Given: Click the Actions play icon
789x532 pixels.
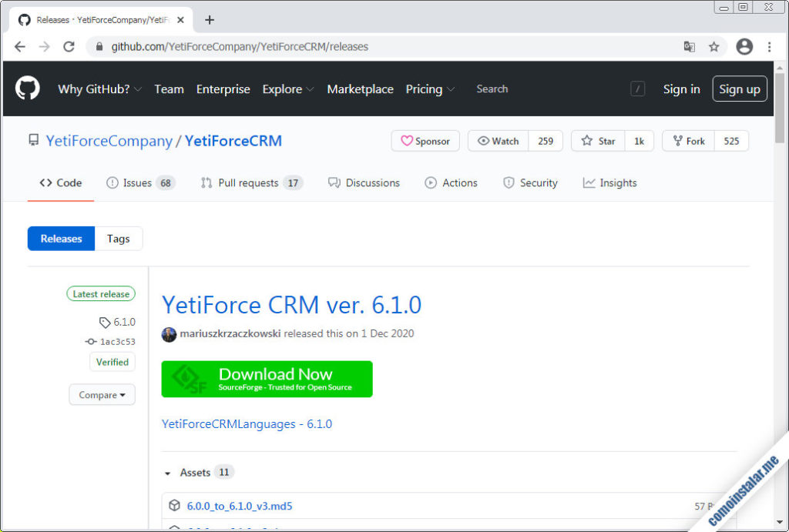Looking at the screenshot, I should 432,182.
